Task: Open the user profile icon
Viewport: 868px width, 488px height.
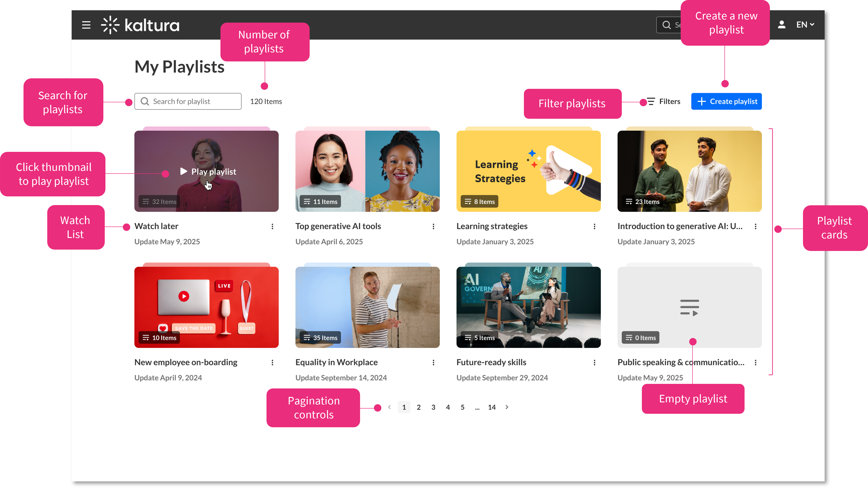Action: click(x=781, y=25)
